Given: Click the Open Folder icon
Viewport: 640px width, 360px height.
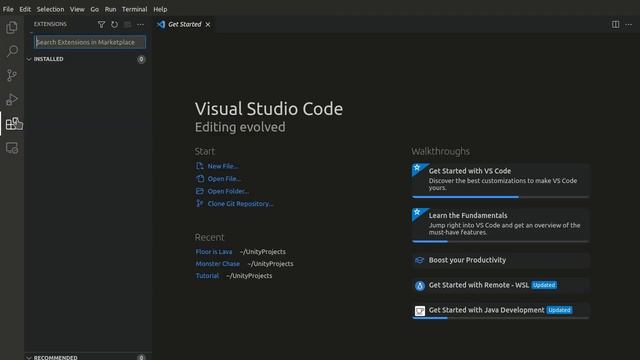Looking at the screenshot, I should (x=200, y=191).
